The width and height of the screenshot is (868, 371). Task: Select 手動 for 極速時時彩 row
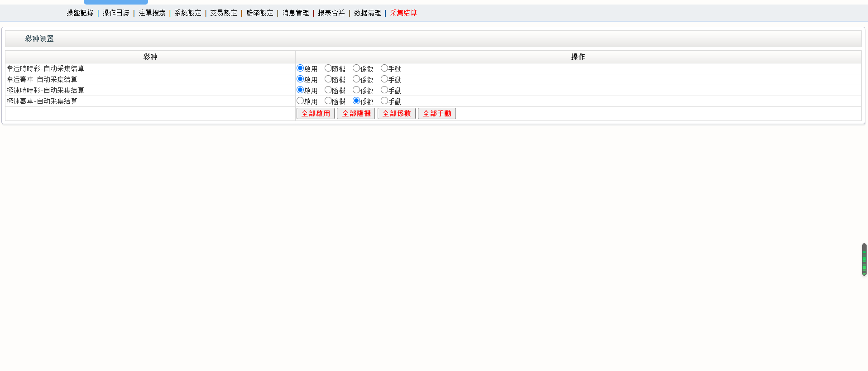click(384, 90)
